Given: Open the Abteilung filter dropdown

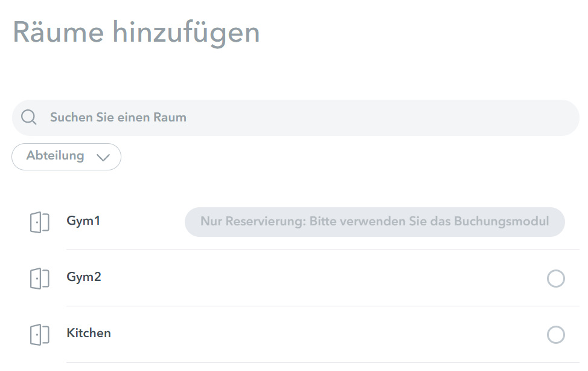Looking at the screenshot, I should pos(66,156).
